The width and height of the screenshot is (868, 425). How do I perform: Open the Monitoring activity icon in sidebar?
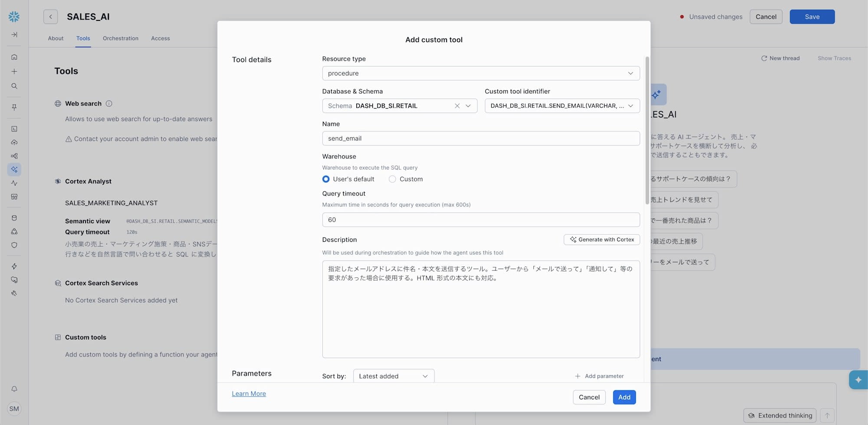pos(14,183)
